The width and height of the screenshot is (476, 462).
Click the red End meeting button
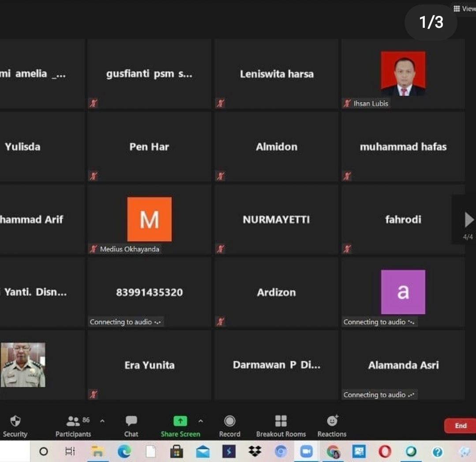point(460,426)
